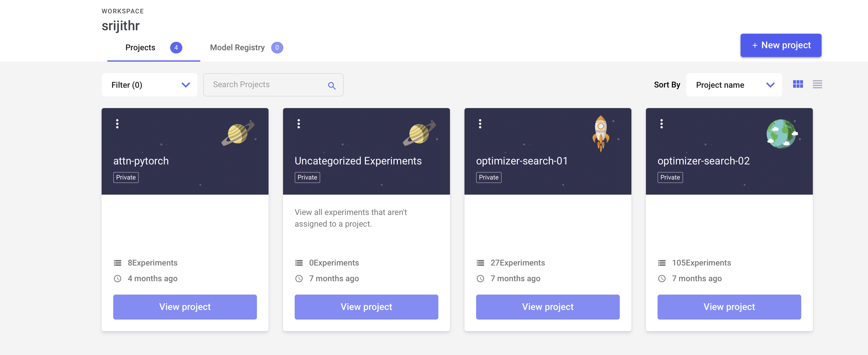
Task: View the attn-pytorch project
Action: click(185, 307)
